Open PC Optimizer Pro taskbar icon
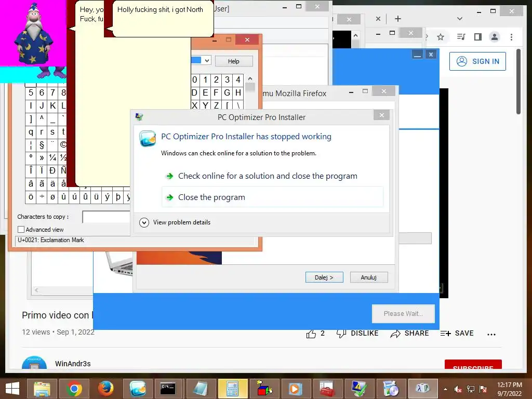This screenshot has width=532, height=399. [x=137, y=389]
